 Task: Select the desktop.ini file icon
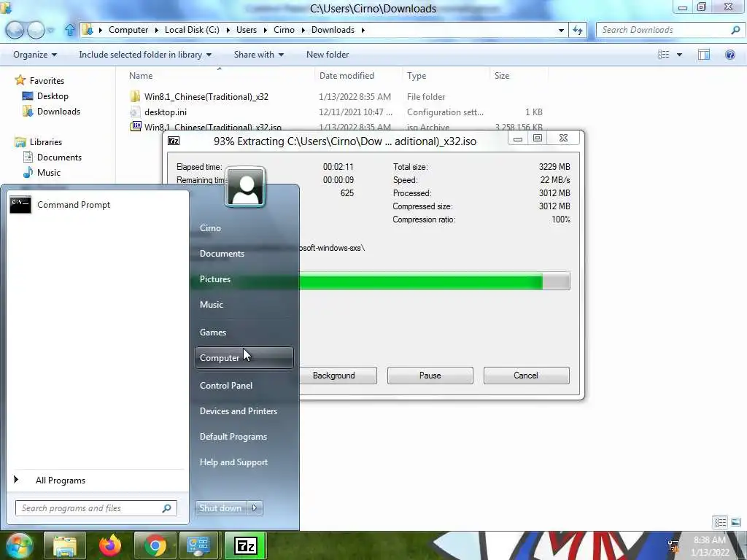[x=135, y=112]
